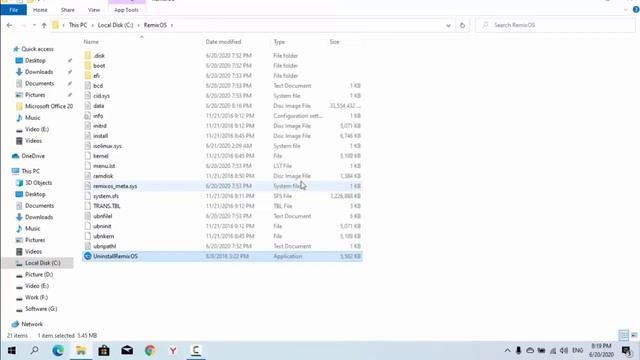Screen dimensions: 640x360
Task: Open volume control in system tray
Action: [564, 351]
